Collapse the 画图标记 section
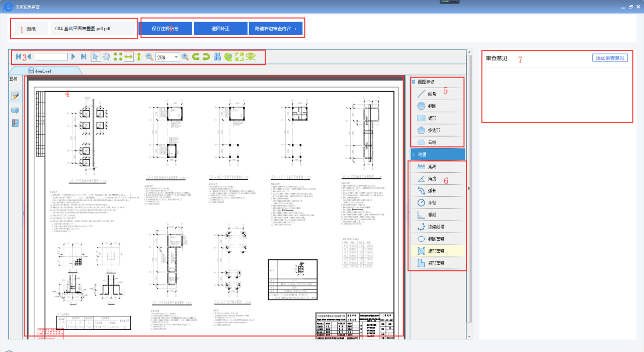This screenshot has height=352, width=644. 438,82
